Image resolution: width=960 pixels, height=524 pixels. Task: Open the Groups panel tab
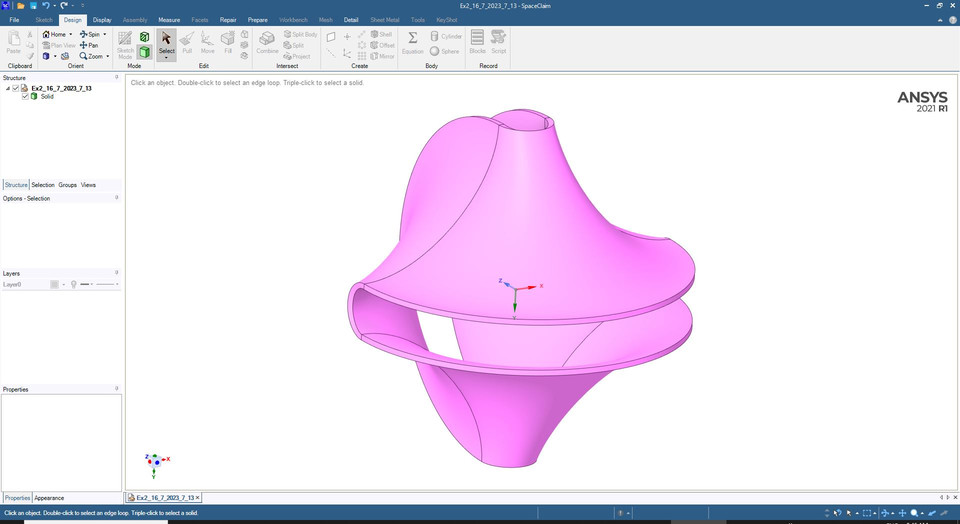tap(67, 185)
